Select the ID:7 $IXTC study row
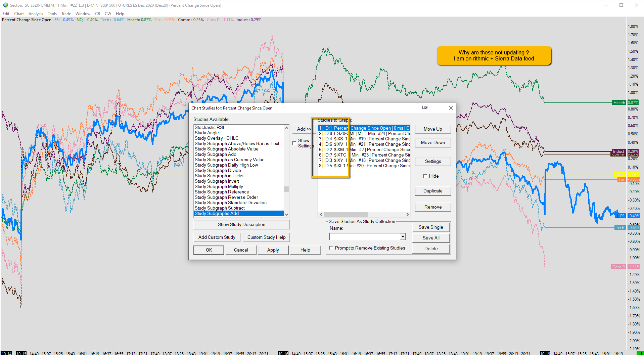Image resolution: width=644 pixels, height=355 pixels. (x=364, y=155)
